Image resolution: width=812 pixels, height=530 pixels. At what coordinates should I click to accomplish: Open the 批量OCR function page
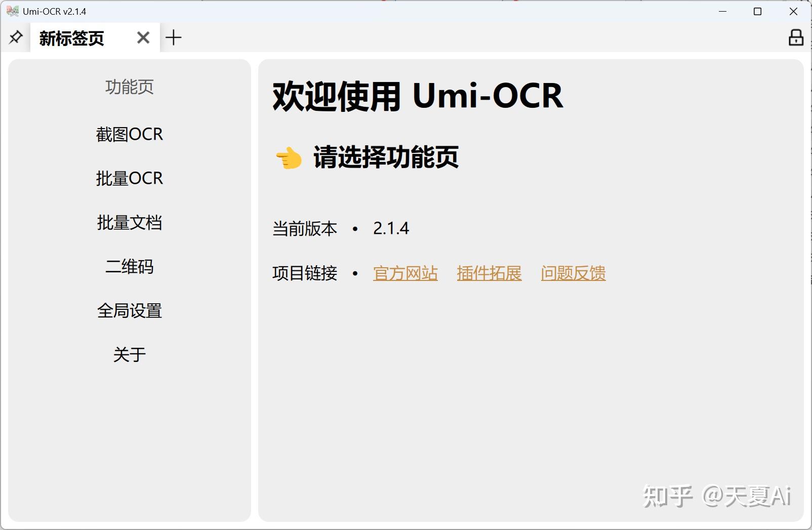point(130,178)
